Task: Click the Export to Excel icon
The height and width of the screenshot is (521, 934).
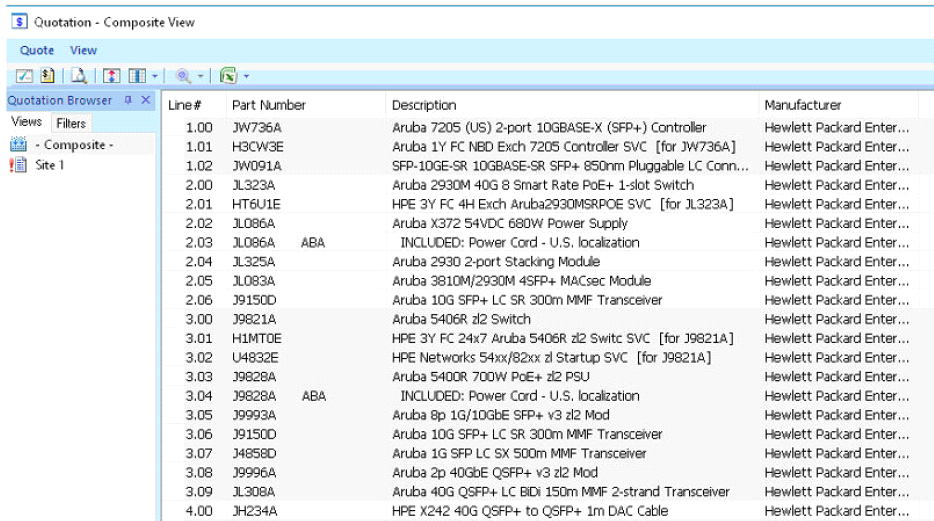Action: tap(228, 76)
